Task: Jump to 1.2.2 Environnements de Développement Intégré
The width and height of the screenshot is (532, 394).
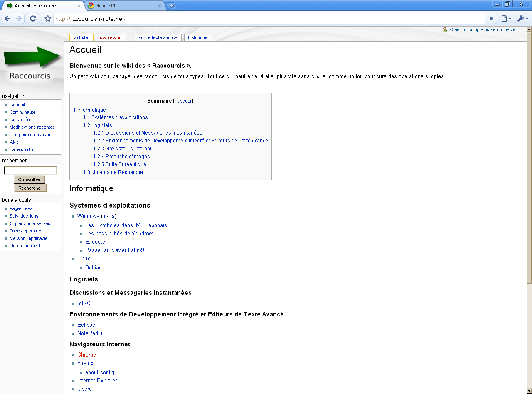Action: [x=180, y=141]
